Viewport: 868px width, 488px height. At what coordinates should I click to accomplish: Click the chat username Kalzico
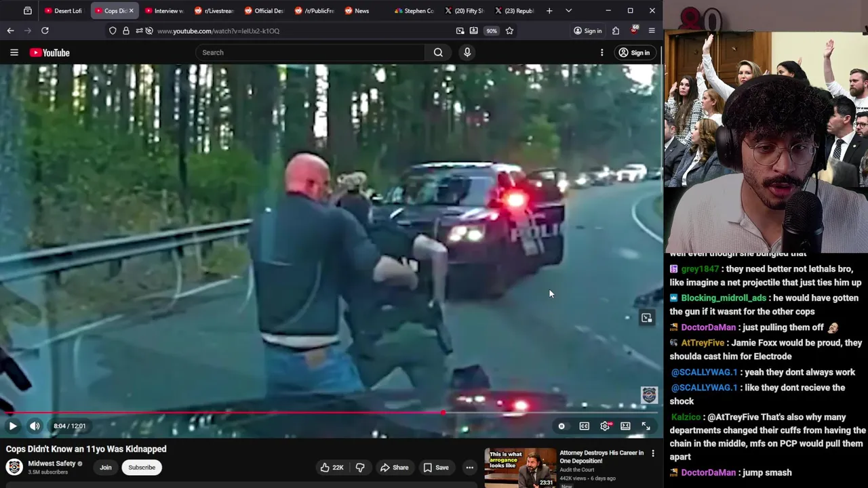(x=686, y=418)
